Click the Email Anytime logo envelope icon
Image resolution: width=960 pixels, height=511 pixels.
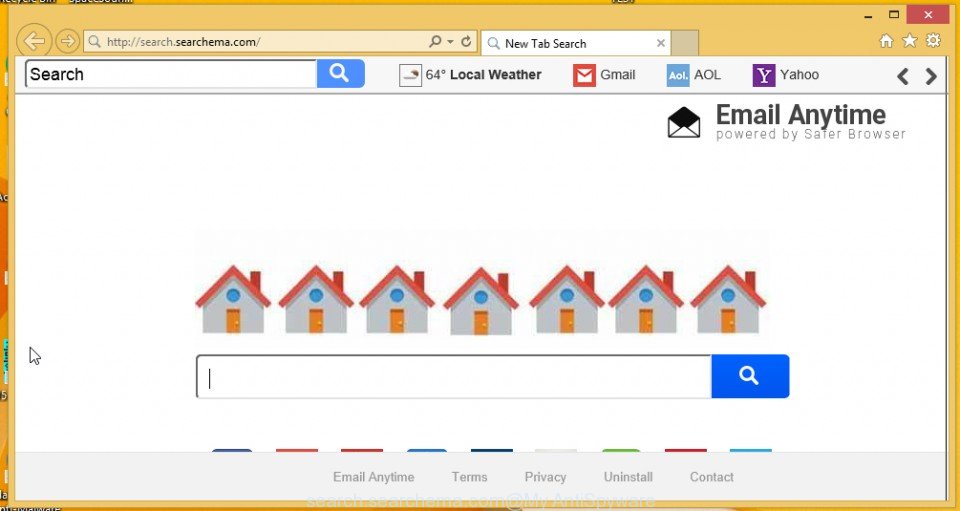click(x=684, y=122)
